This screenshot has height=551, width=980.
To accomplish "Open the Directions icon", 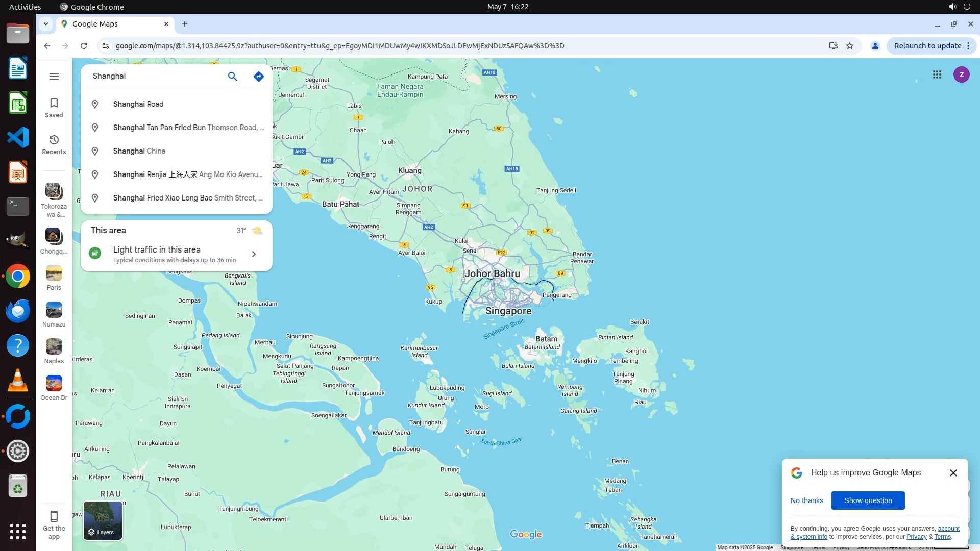I will coord(259,77).
